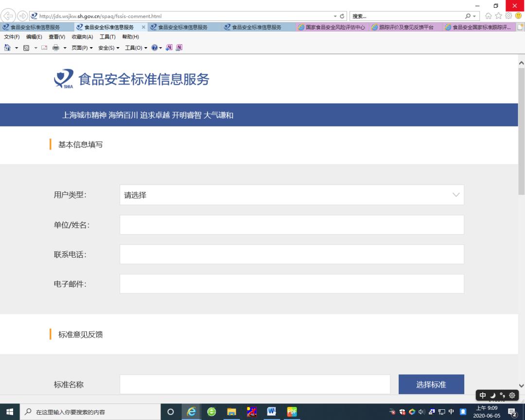Open the 收藏夹(A) menu

82,37
